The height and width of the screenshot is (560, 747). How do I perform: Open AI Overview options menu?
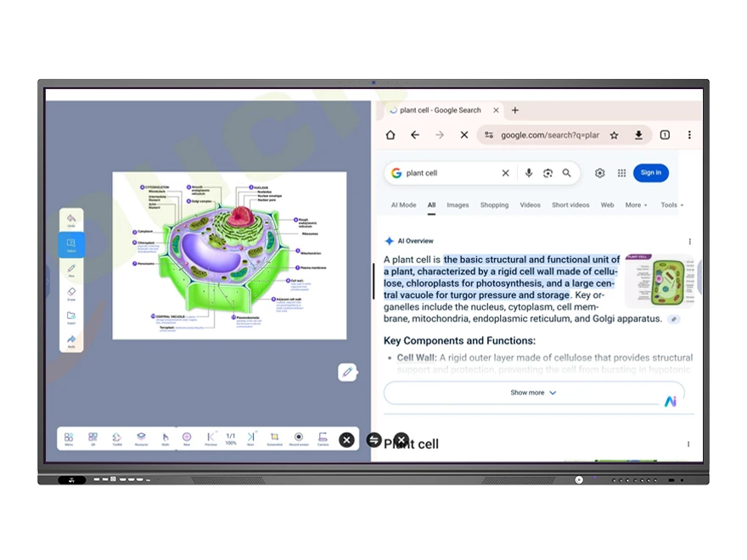pyautogui.click(x=689, y=242)
